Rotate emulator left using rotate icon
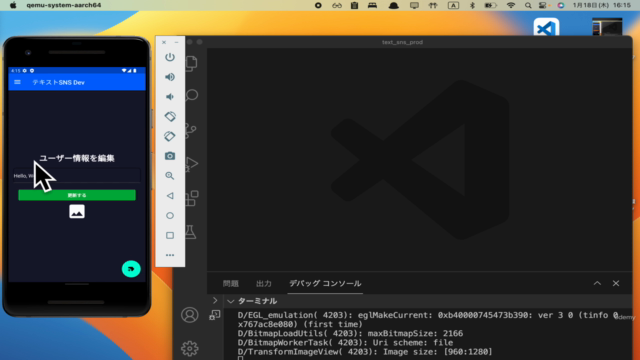The width and height of the screenshot is (640, 360). (x=170, y=116)
